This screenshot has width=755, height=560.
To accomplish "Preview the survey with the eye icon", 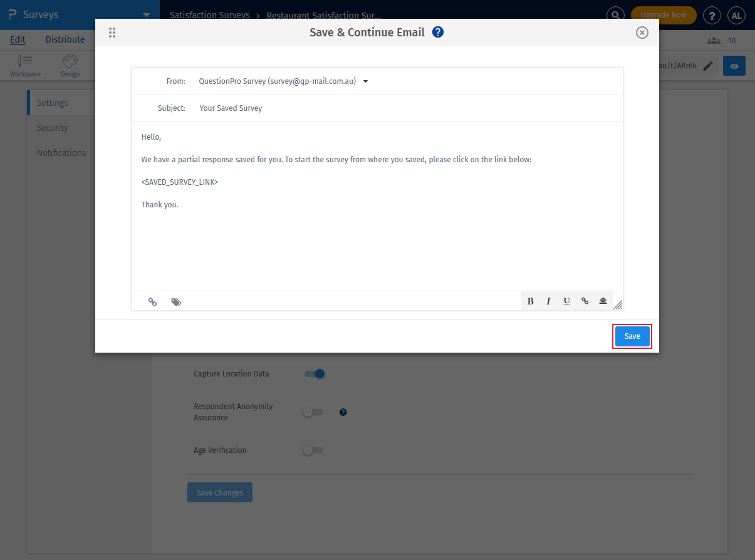I will pyautogui.click(x=734, y=65).
